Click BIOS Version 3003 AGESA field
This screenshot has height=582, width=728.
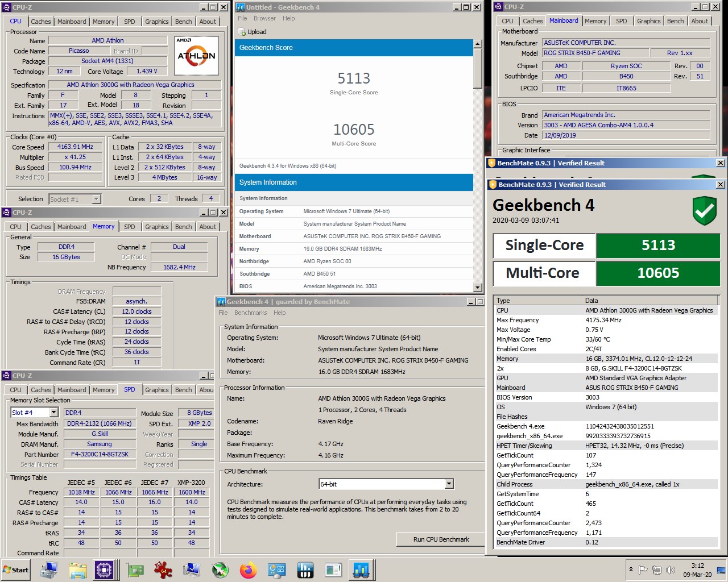click(626, 125)
